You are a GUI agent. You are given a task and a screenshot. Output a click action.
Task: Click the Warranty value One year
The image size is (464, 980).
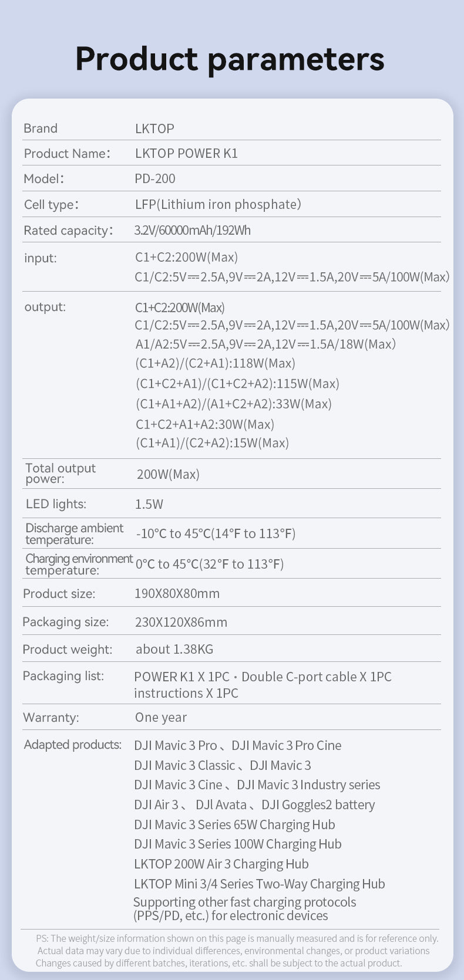[x=161, y=717]
